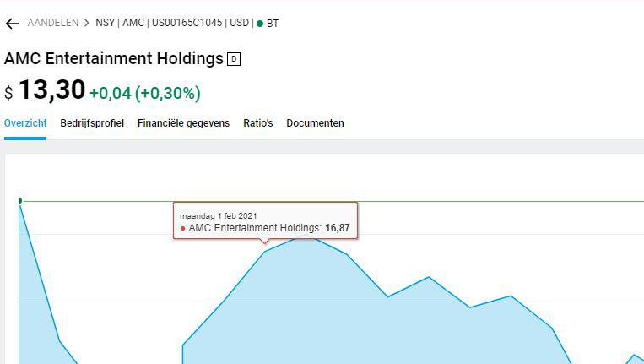Go to the Ratio's tab
Image resolution: width=644 pixels, height=364 pixels.
[x=258, y=123]
